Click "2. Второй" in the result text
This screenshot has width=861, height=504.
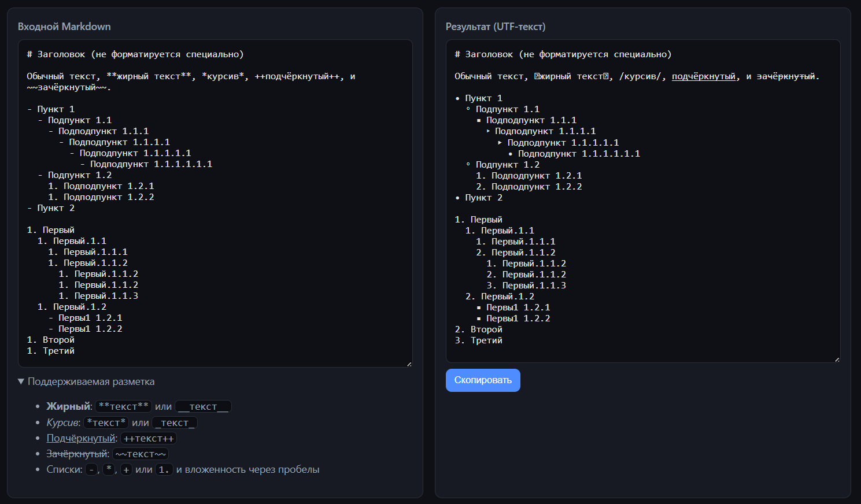(479, 329)
